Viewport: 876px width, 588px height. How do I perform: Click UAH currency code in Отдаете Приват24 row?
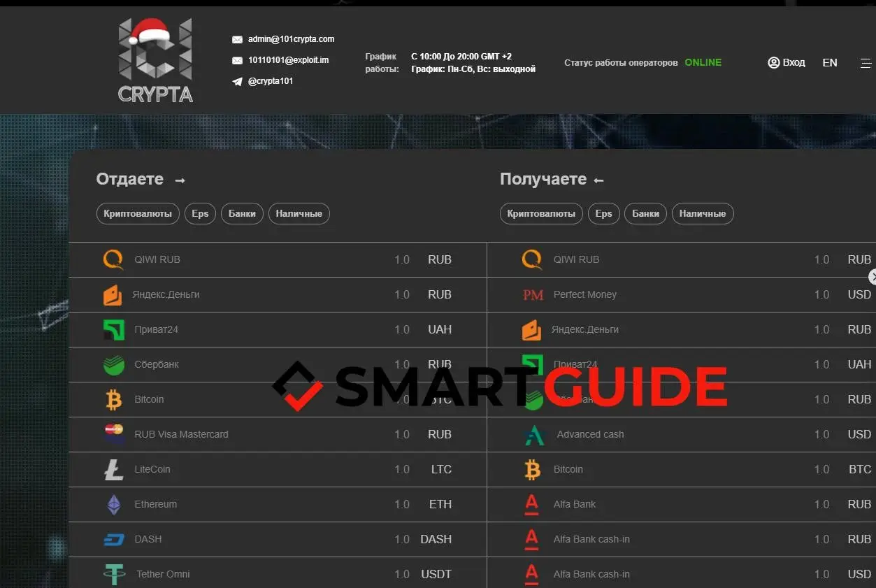click(440, 329)
